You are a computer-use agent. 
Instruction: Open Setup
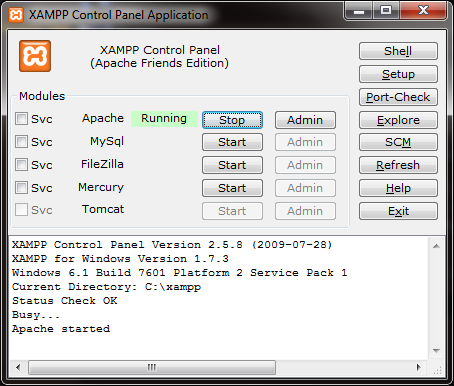398,74
